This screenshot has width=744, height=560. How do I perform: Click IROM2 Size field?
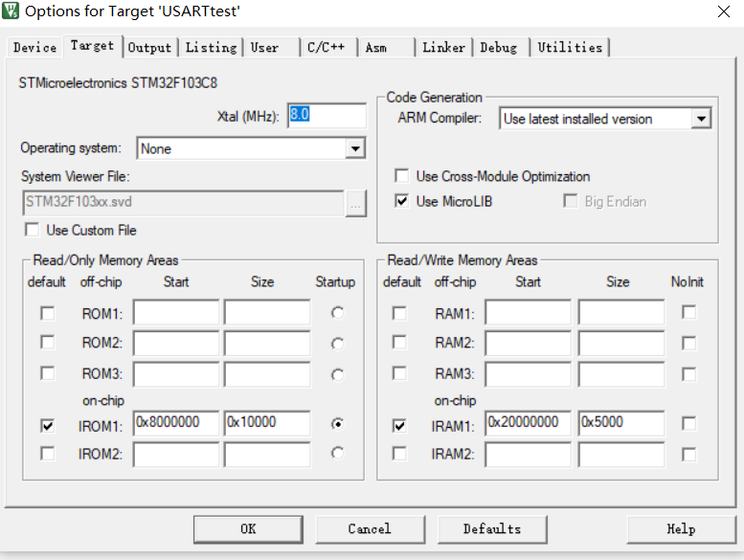click(267, 455)
